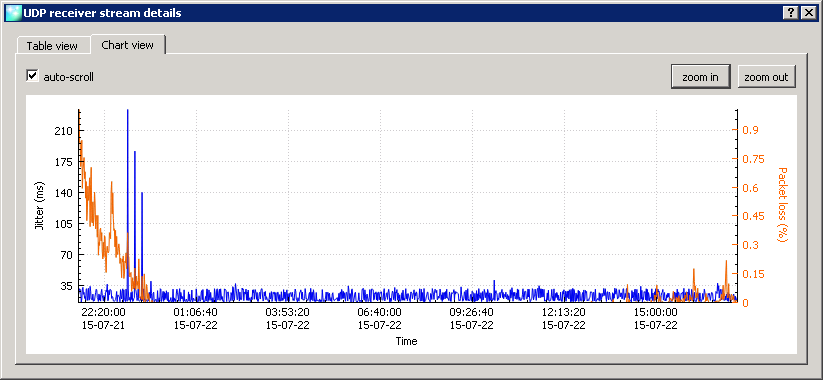823x380 pixels.
Task: Click the Time axis title below chart
Action: click(x=406, y=341)
